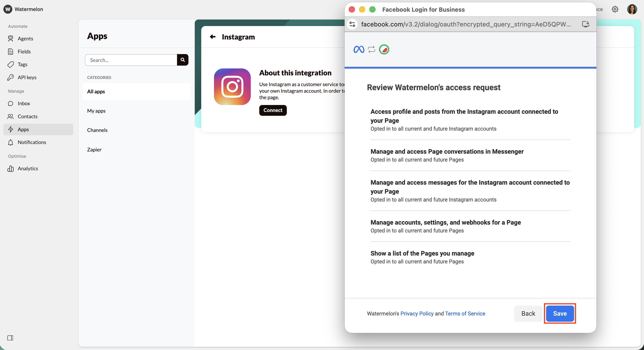View the Analytics section
This screenshot has width=644, height=350.
pos(28,168)
